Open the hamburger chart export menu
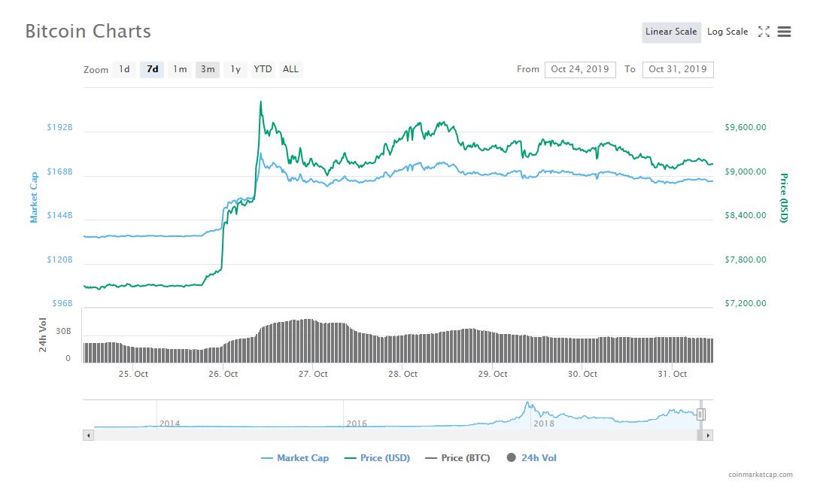This screenshot has height=504, width=814. (782, 32)
